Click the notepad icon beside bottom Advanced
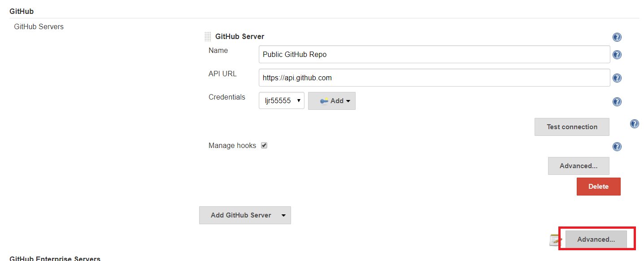Screen dimensions: 644x261 click(x=556, y=240)
